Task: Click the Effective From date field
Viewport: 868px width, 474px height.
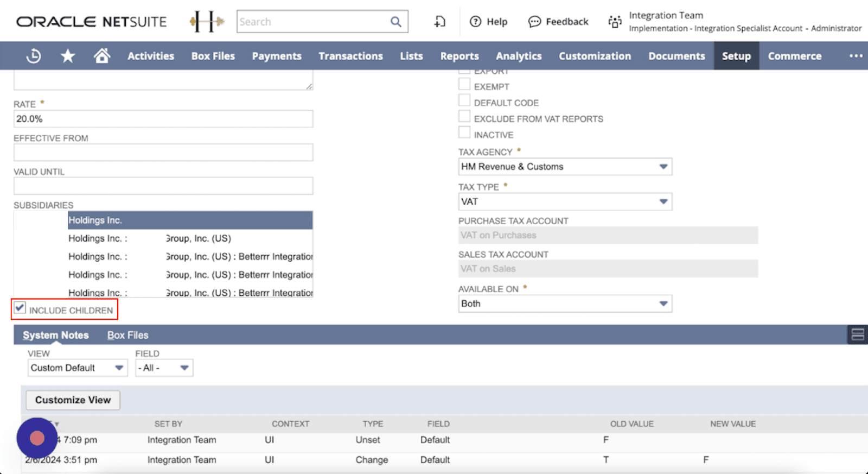Action: (163, 153)
